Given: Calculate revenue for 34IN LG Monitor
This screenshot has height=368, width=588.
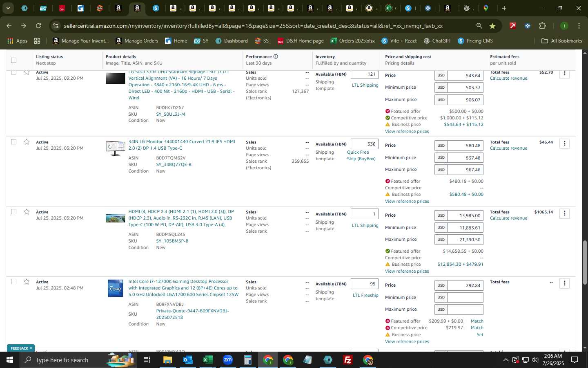Looking at the screenshot, I should point(508,148).
